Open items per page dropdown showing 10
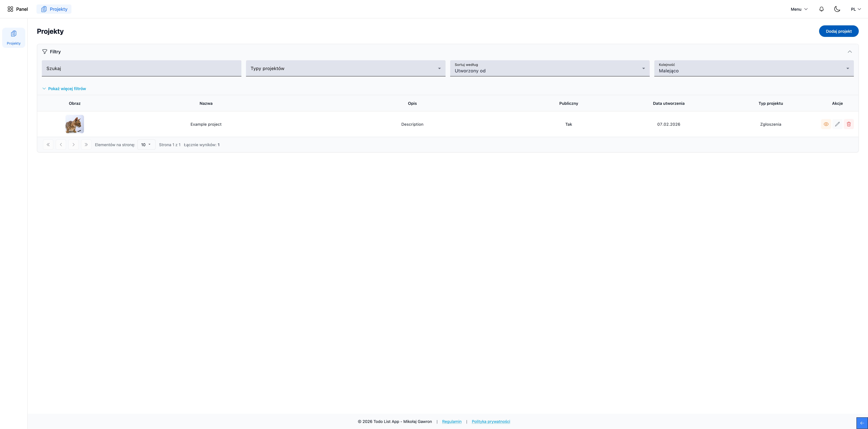868x429 pixels. coord(146,144)
